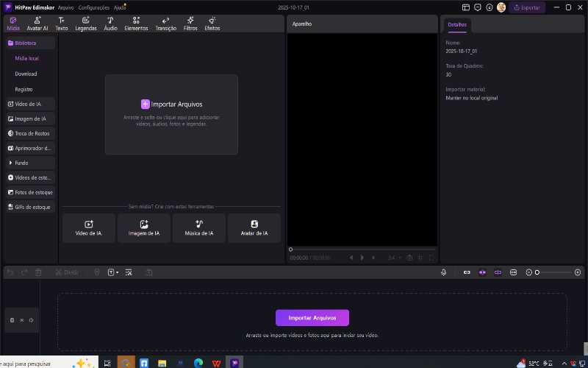
Task: Play the preview video
Action: coord(362,258)
